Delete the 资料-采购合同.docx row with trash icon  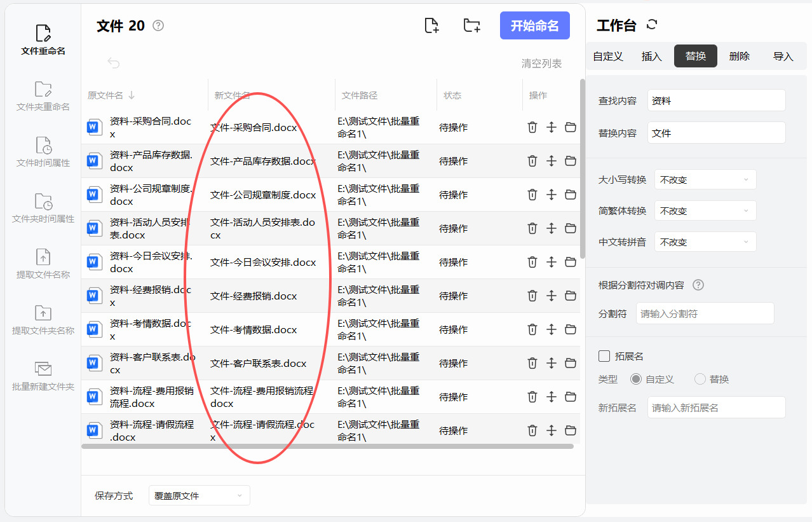[x=532, y=127]
